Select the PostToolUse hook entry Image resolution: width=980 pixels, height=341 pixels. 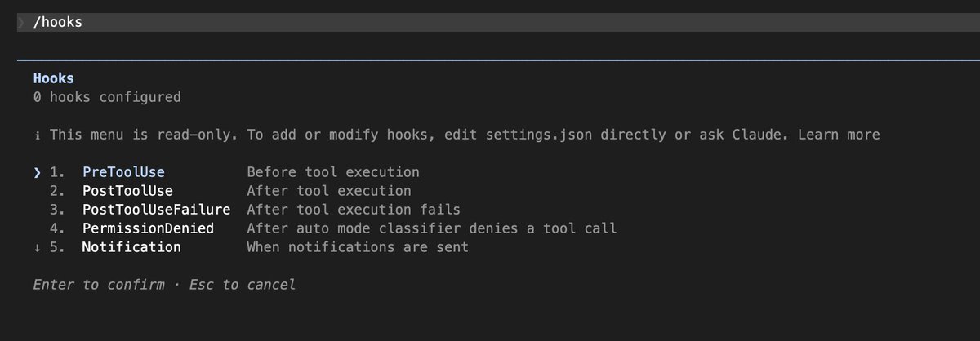coord(127,191)
